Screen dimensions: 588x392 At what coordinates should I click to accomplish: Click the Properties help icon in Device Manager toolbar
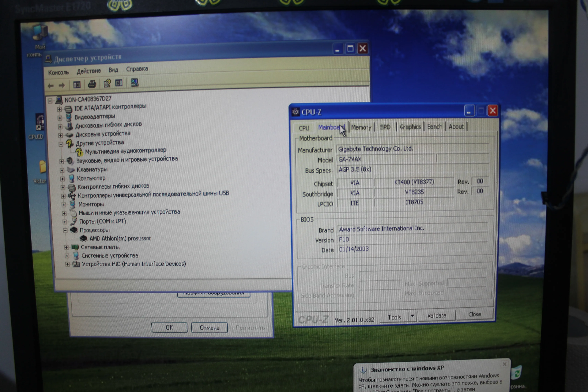click(107, 83)
